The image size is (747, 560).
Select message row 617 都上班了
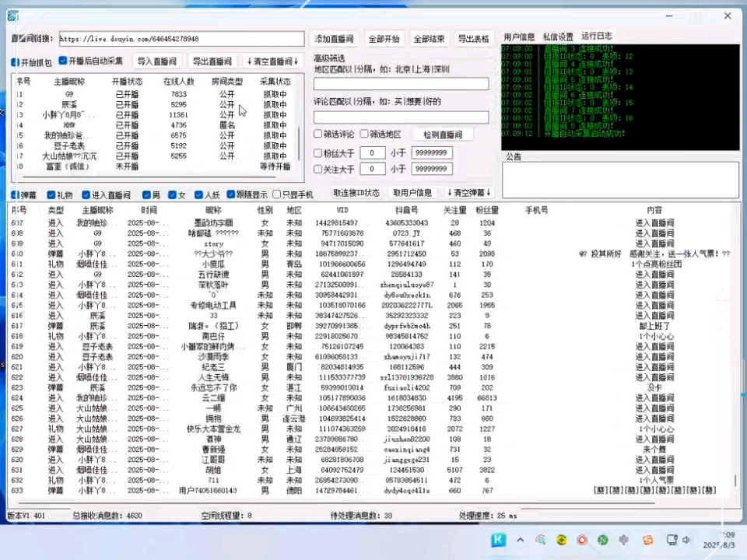tap(370, 326)
